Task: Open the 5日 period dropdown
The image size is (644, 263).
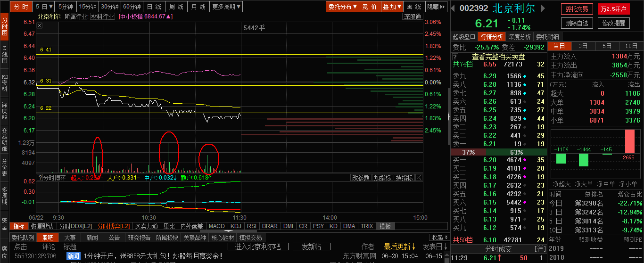Action: pos(45,7)
